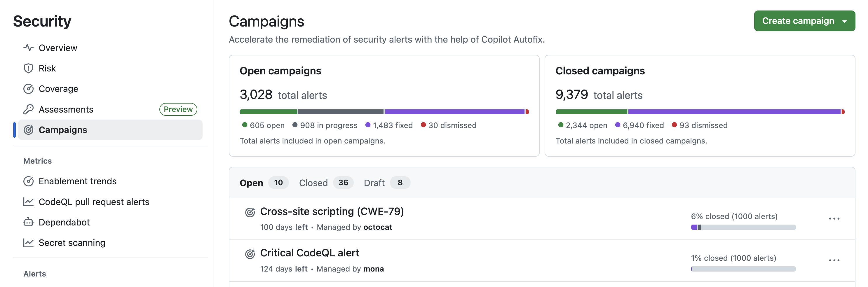The height and width of the screenshot is (287, 868).
Task: Switch to the Closed campaigns tab
Action: (313, 183)
